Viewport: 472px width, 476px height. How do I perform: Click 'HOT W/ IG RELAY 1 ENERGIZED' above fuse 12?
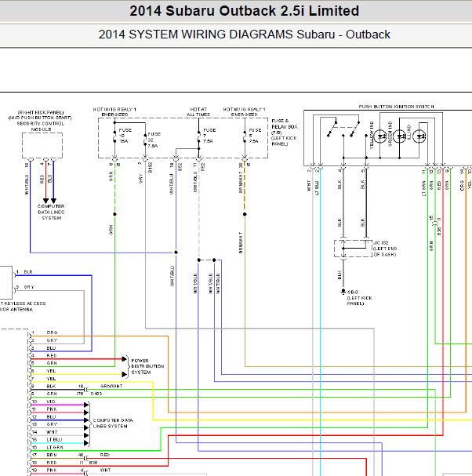click(114, 111)
